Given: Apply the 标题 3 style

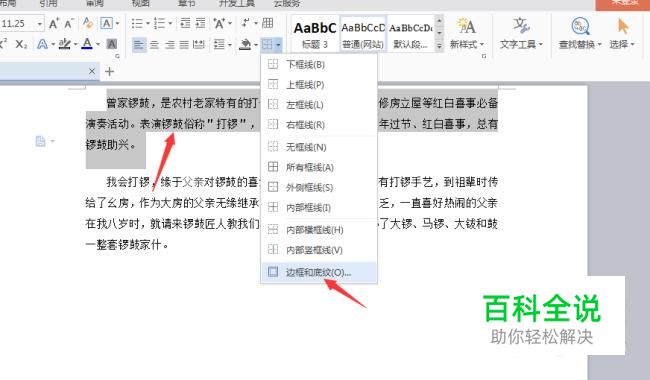Looking at the screenshot, I should 315,34.
